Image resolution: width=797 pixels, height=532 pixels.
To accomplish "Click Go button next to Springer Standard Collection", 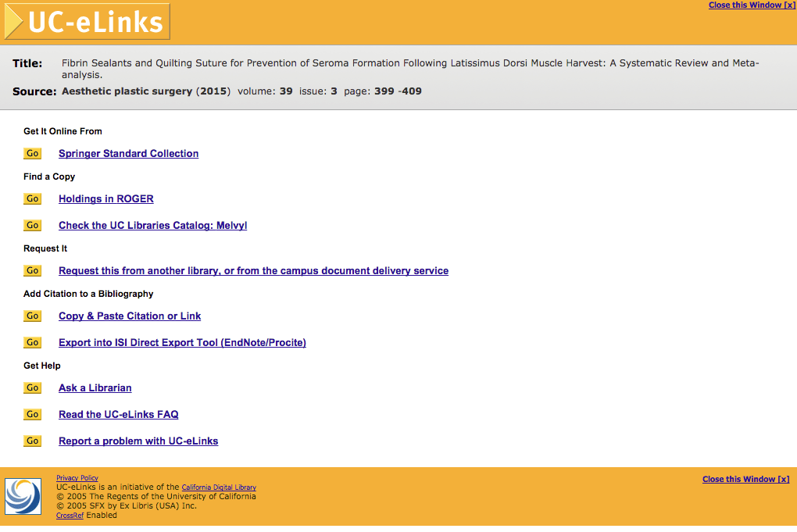I will click(x=33, y=153).
